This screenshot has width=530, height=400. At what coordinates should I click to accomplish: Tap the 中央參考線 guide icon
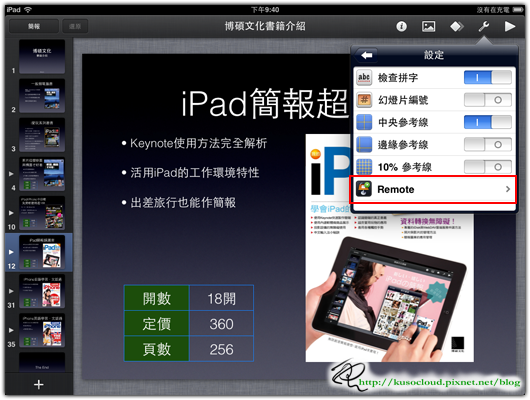tap(364, 122)
